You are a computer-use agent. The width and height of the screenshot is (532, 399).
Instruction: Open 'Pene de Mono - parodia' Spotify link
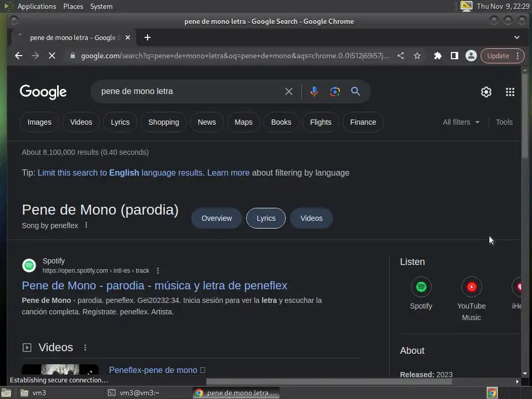tap(154, 286)
